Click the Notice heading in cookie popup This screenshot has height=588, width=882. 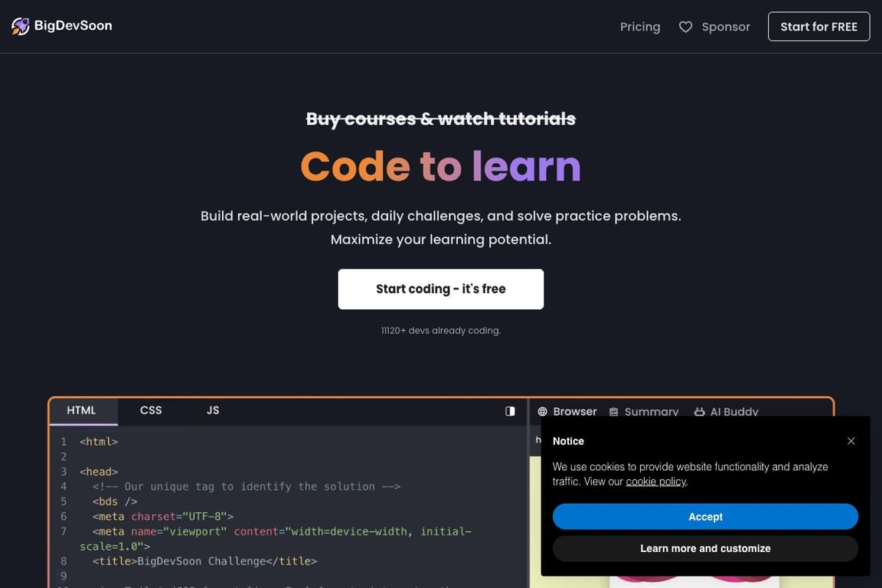tap(568, 441)
